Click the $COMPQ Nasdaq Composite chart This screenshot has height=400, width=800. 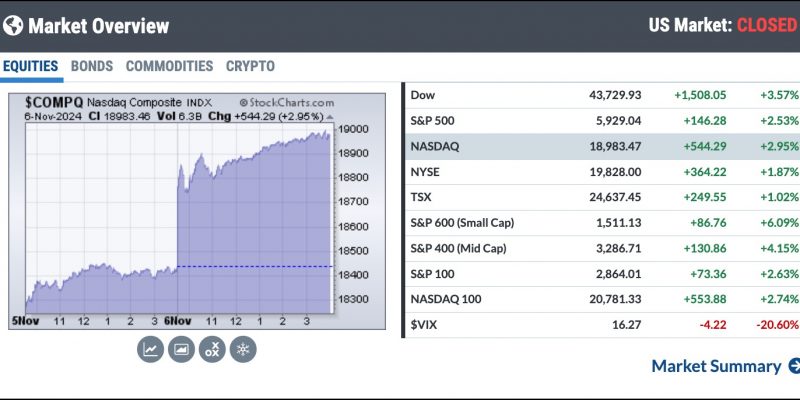click(x=197, y=211)
